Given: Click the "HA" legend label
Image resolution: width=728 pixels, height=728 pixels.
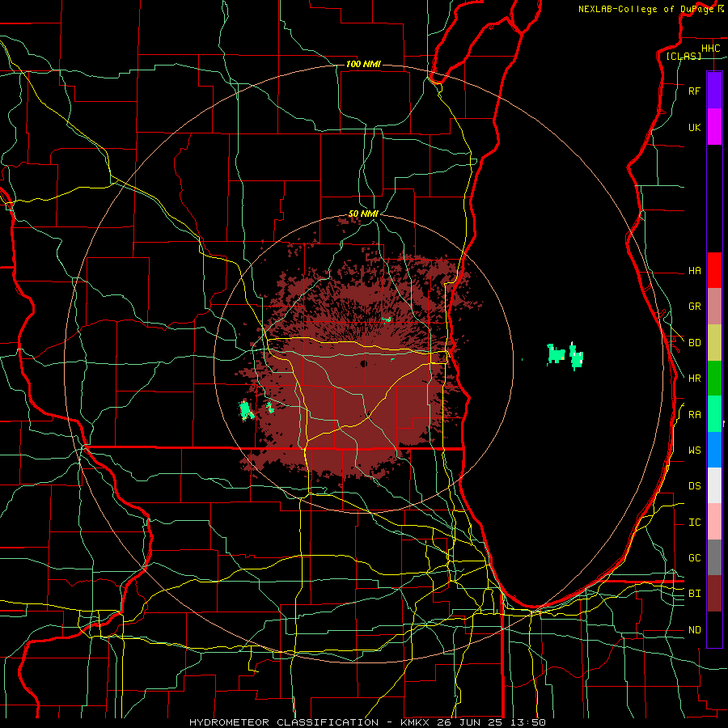Looking at the screenshot, I should [694, 271].
